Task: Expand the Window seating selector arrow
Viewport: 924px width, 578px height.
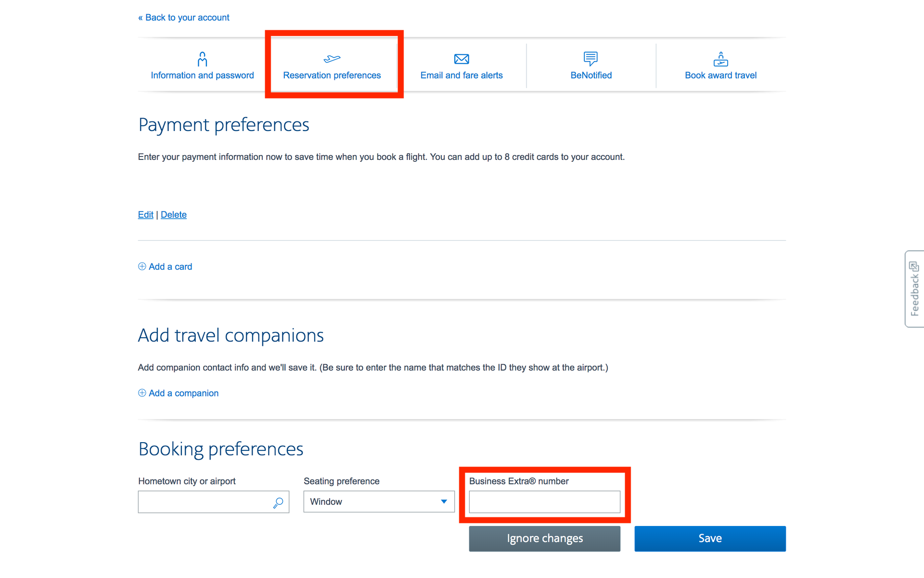Action: pos(443,501)
